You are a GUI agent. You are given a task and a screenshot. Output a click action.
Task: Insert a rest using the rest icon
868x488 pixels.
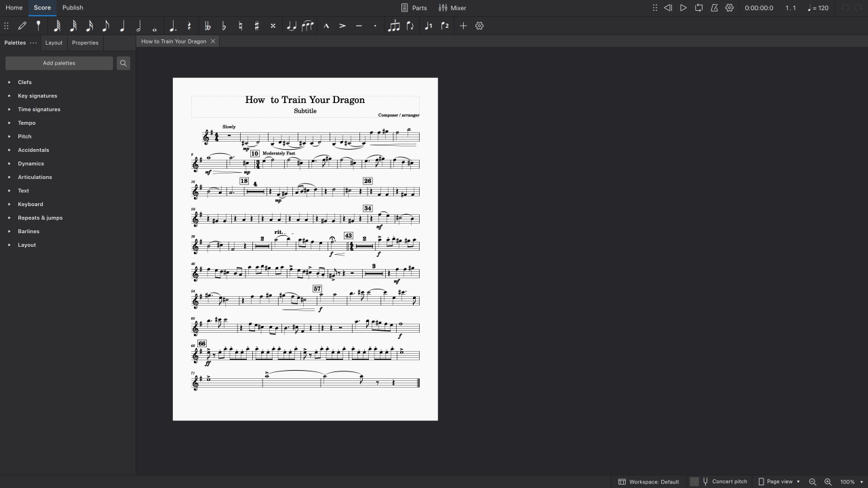pos(189,26)
